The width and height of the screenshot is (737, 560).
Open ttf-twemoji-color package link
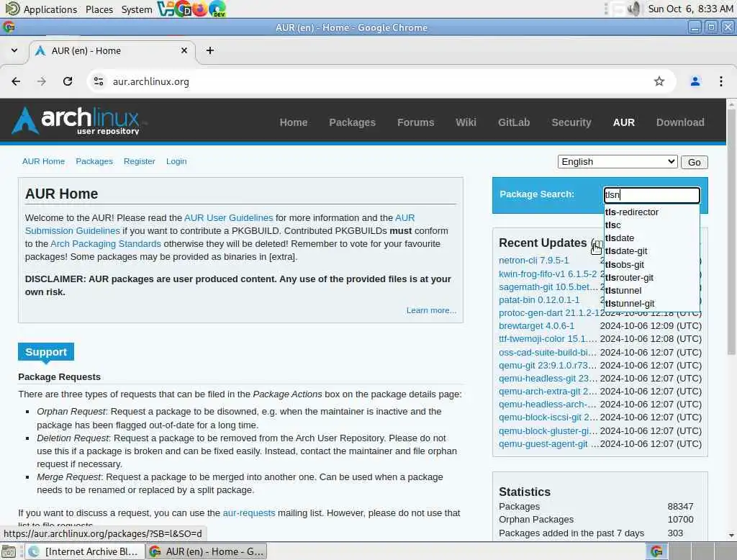pyautogui.click(x=548, y=339)
